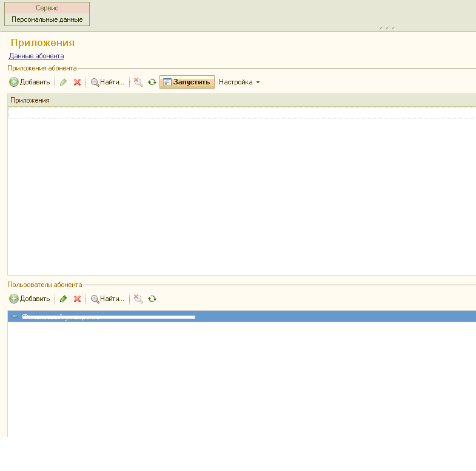Cancel search in users toolbar

138,299
